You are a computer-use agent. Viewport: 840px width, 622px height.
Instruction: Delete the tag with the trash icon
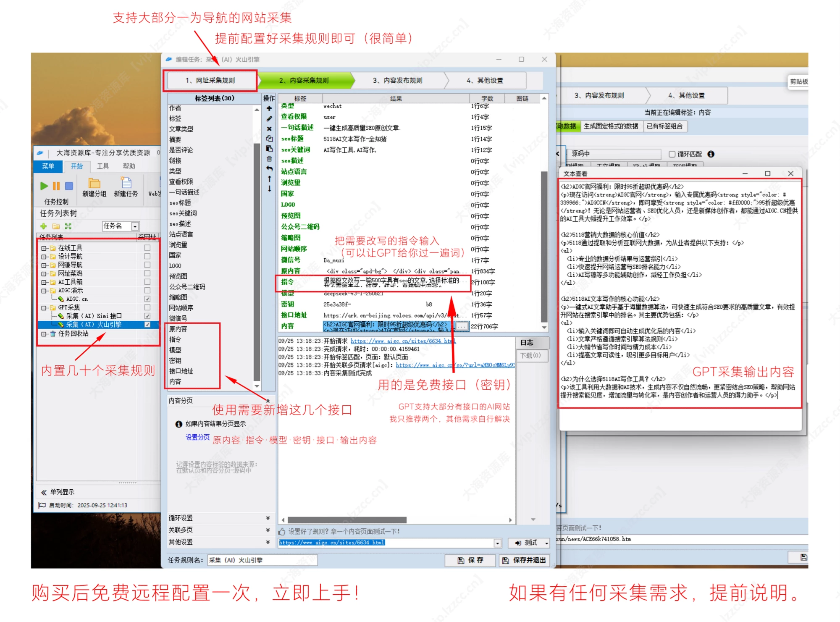tap(269, 159)
